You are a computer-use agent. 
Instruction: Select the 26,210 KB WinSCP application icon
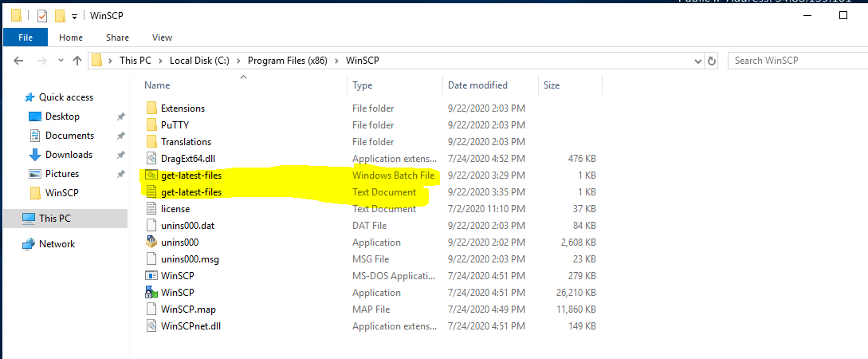151,293
